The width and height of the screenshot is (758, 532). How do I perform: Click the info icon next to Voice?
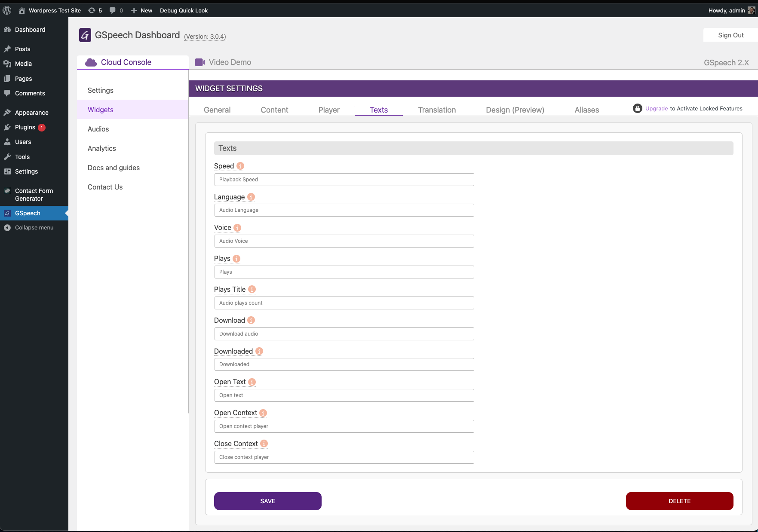coord(237,228)
